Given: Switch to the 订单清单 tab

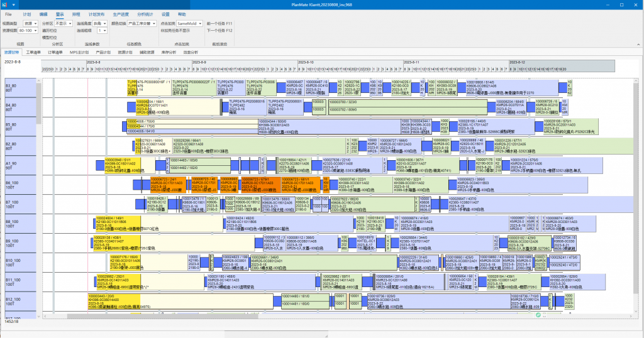Looking at the screenshot, I should pos(55,53).
